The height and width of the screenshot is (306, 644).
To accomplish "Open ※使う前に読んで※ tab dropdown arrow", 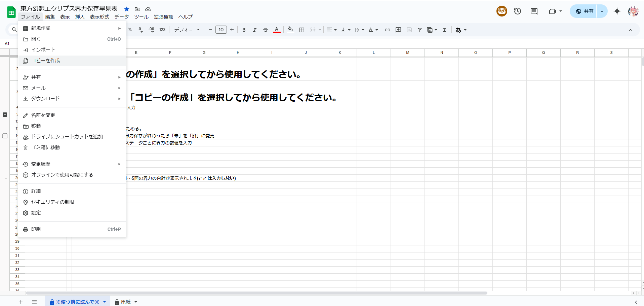I will pos(105,302).
